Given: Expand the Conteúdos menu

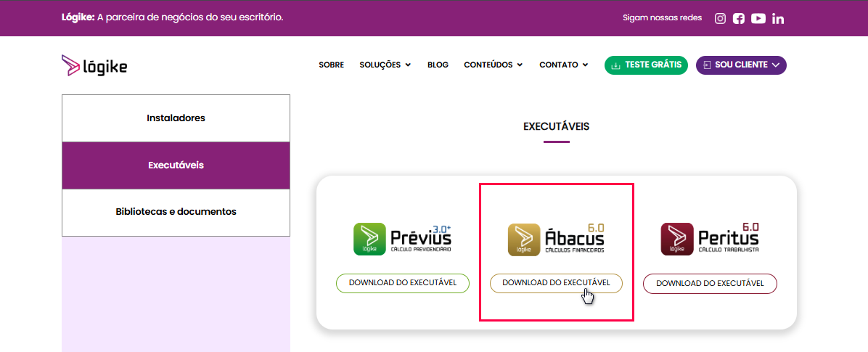Looking at the screenshot, I should pos(494,65).
